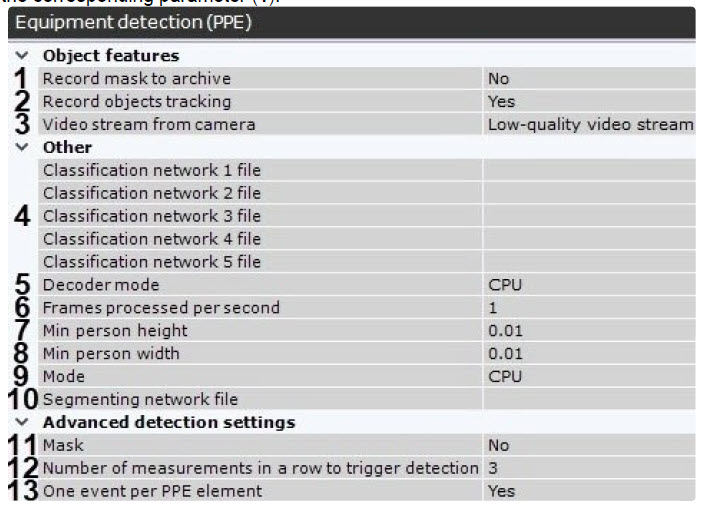The width and height of the screenshot is (705, 506).
Task: Open Decoder mode CPU dropdown
Action: pos(588,285)
